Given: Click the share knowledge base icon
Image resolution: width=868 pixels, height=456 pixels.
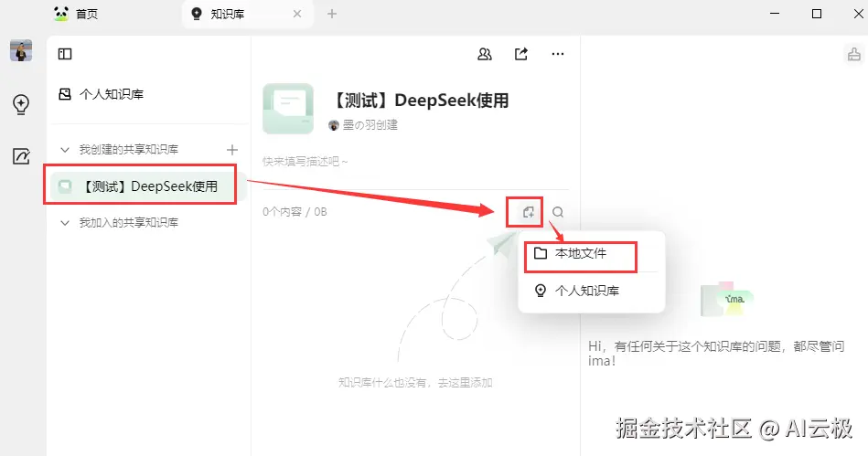Looking at the screenshot, I should point(521,54).
